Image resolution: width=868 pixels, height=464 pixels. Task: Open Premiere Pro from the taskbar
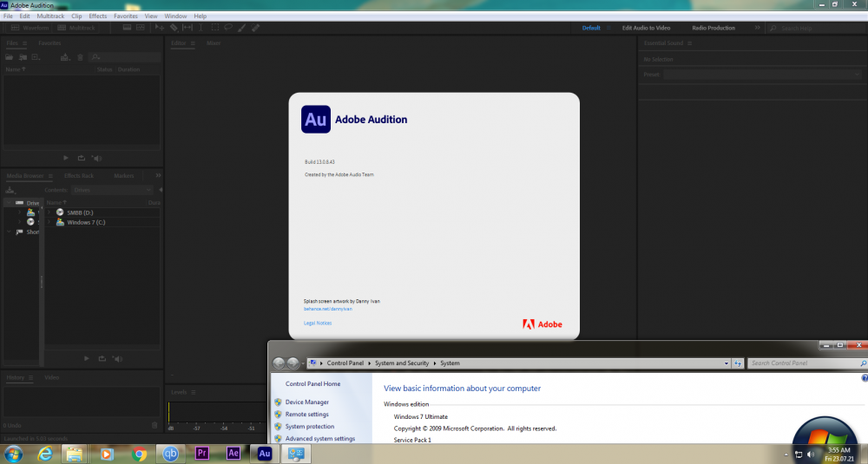[202, 453]
